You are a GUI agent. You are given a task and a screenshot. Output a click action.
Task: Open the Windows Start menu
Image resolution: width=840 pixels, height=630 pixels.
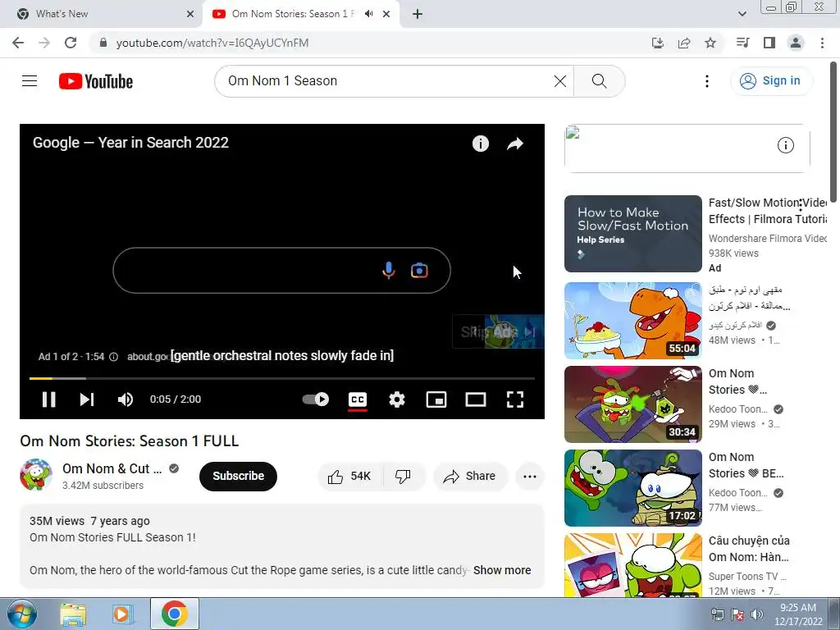(x=22, y=614)
